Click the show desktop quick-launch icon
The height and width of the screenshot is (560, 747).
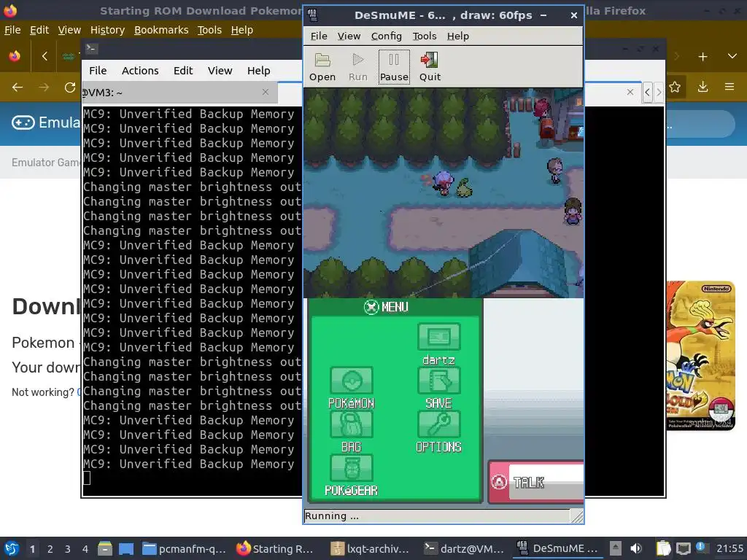125,549
